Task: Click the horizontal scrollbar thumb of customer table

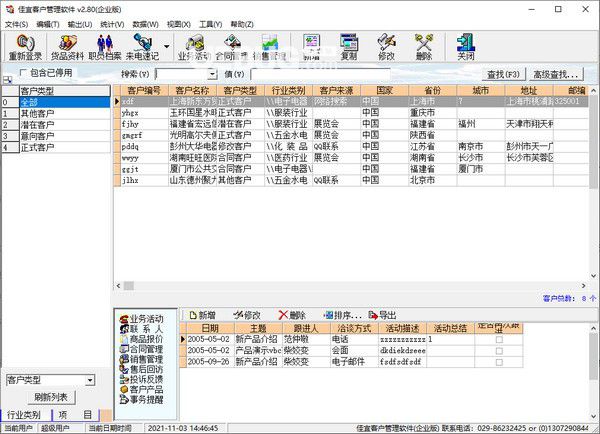Action: (129, 286)
